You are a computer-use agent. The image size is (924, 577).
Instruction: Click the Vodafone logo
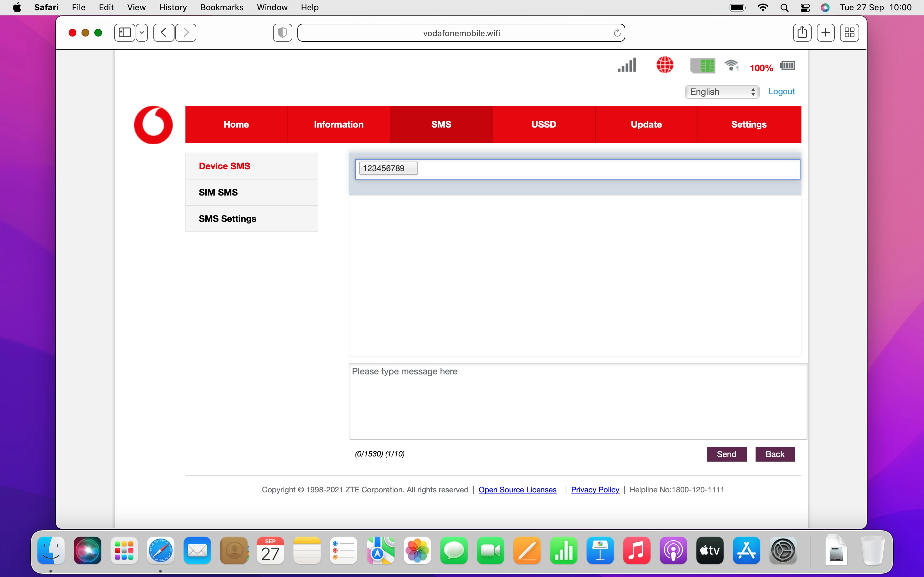click(153, 124)
